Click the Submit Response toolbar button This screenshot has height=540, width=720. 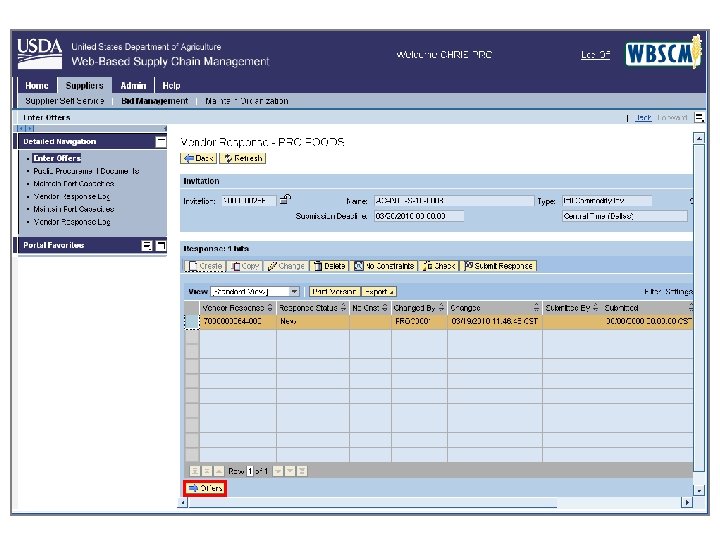click(499, 266)
